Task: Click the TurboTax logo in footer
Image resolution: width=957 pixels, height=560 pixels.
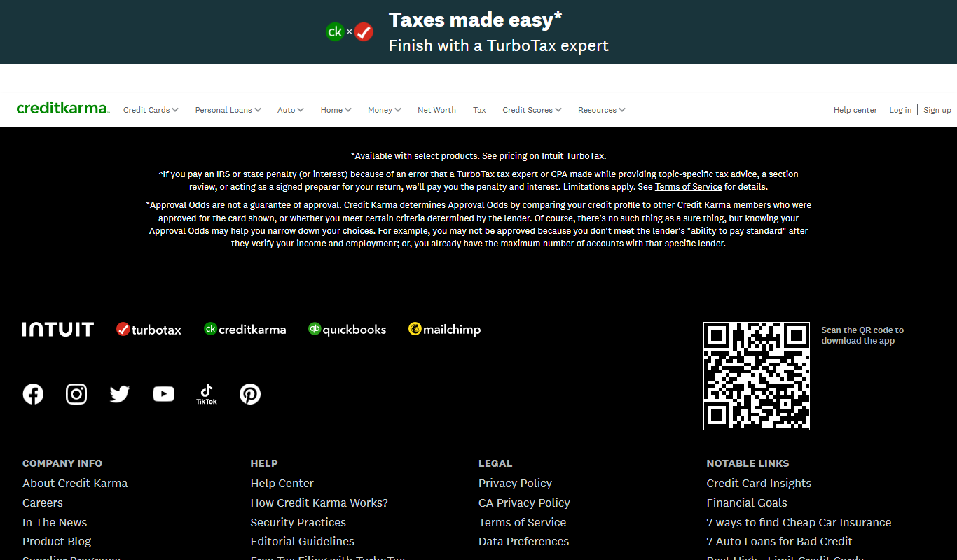Action: click(149, 330)
